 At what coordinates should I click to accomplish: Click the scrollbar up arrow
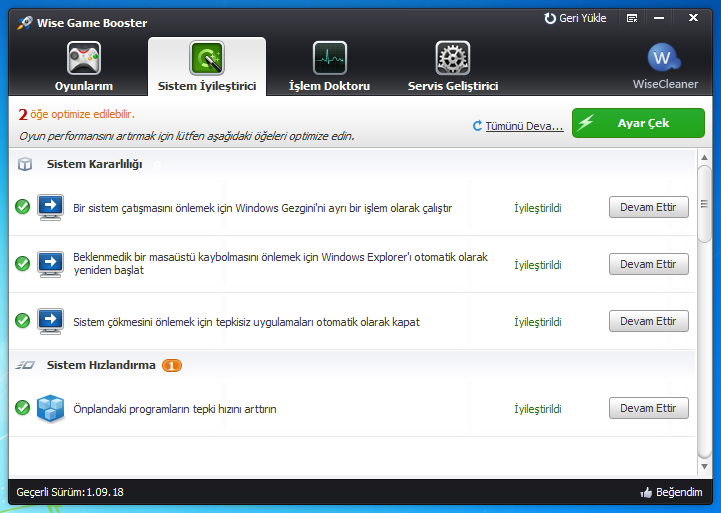tap(704, 157)
